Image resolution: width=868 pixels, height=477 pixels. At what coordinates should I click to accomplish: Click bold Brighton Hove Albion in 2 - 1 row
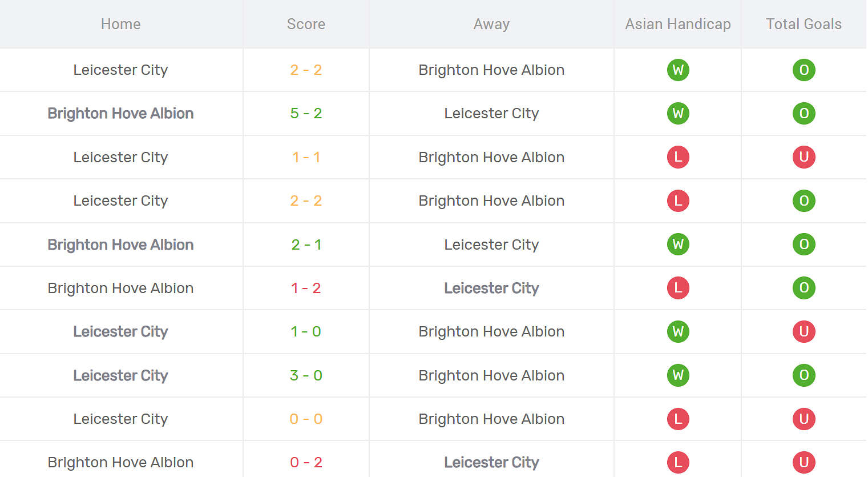click(x=120, y=244)
